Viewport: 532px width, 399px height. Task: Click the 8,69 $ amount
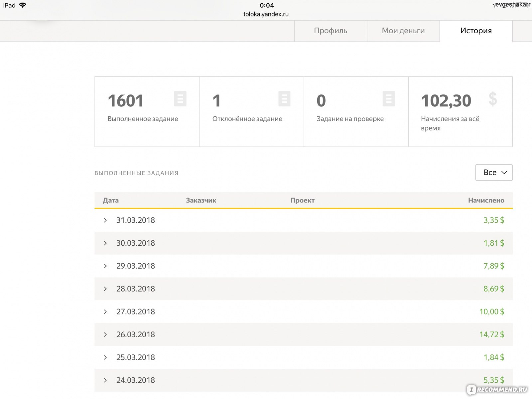tap(494, 289)
